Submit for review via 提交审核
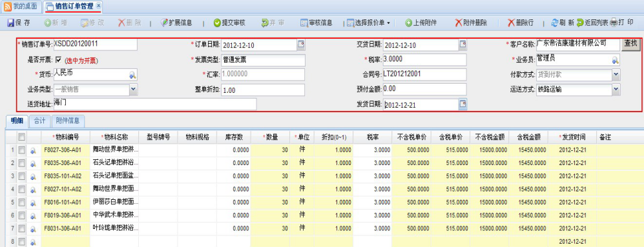The height and width of the screenshot is (247, 644). [229, 23]
